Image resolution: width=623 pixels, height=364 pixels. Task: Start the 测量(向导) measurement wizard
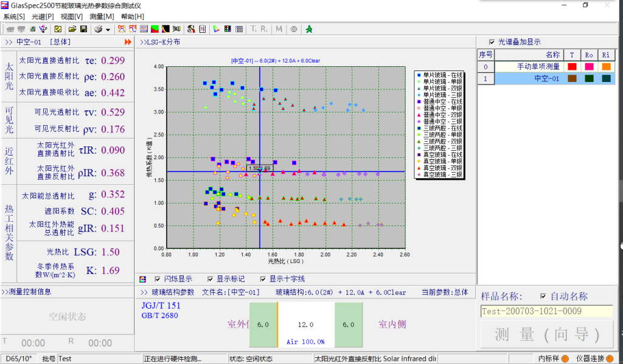pos(547,334)
